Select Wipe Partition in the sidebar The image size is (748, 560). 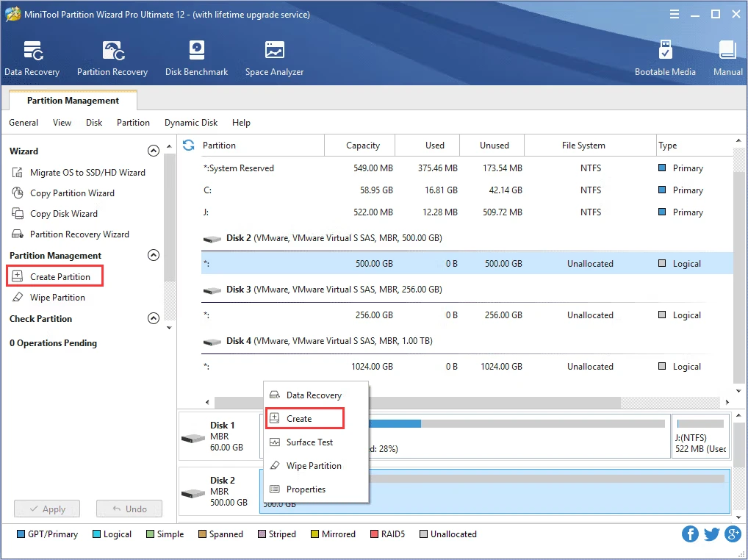pos(59,297)
